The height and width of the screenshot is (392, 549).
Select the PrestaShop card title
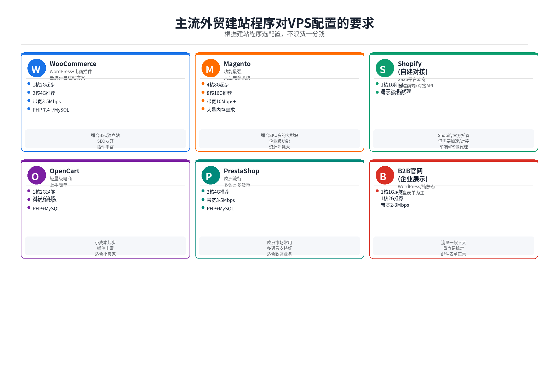tap(242, 171)
